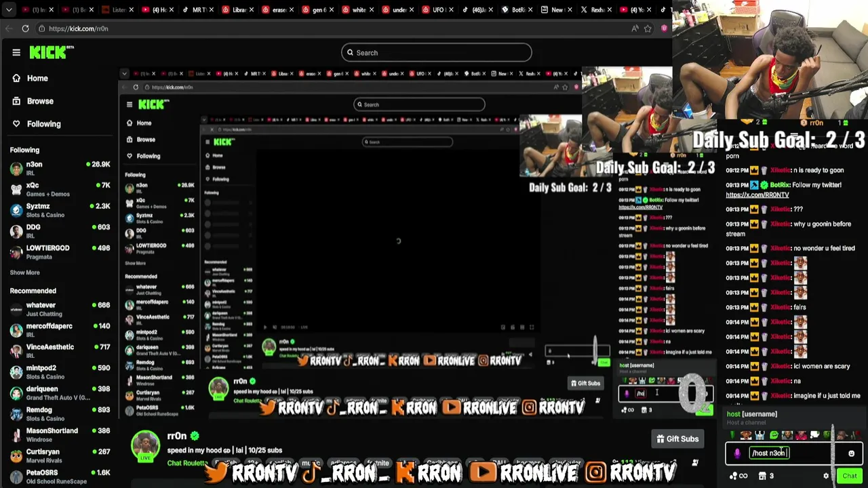Open VinceAesthetic recommended channel
The height and width of the screenshot is (488, 868).
click(x=60, y=351)
